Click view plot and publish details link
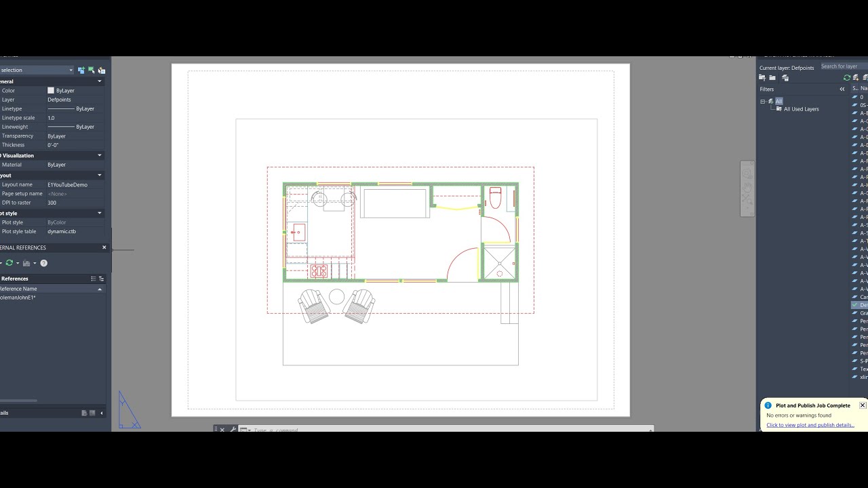The image size is (868, 488). [x=810, y=425]
